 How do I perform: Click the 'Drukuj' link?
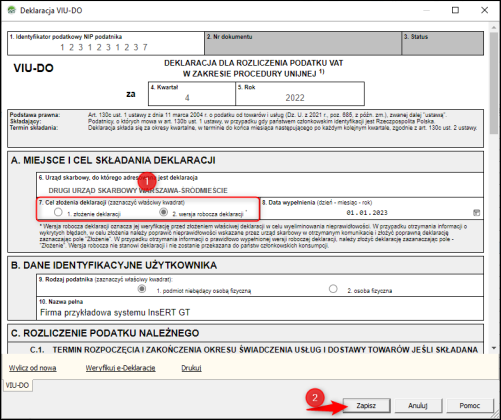[191, 368]
